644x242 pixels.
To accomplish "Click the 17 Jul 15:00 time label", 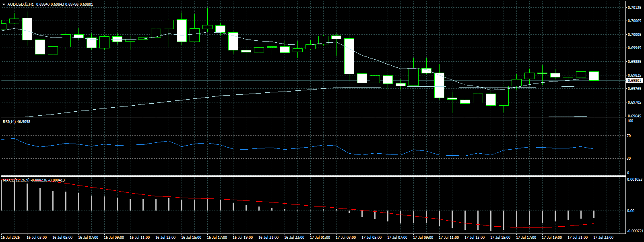I will click(500, 238).
